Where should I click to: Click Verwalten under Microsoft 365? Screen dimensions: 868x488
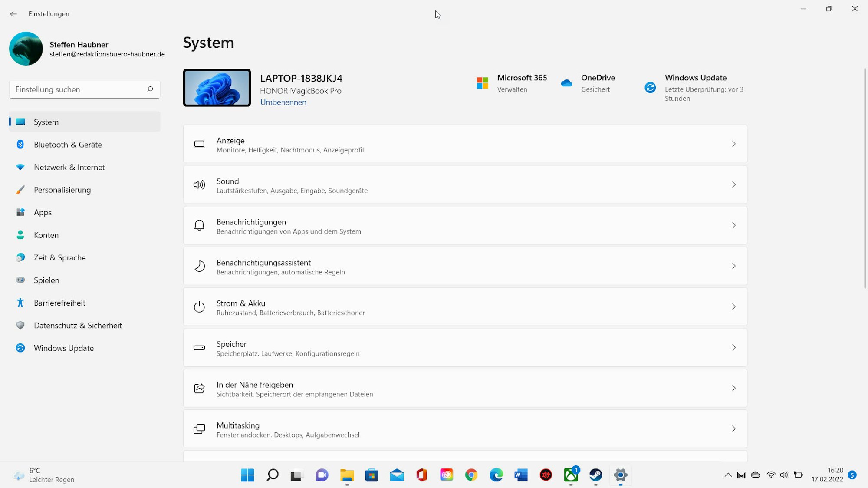[512, 89]
